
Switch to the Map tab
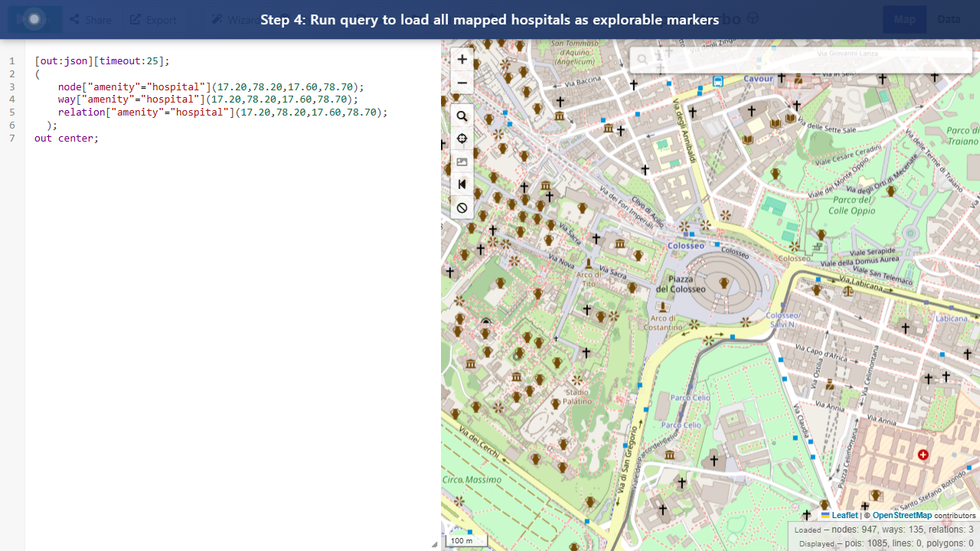pos(904,18)
